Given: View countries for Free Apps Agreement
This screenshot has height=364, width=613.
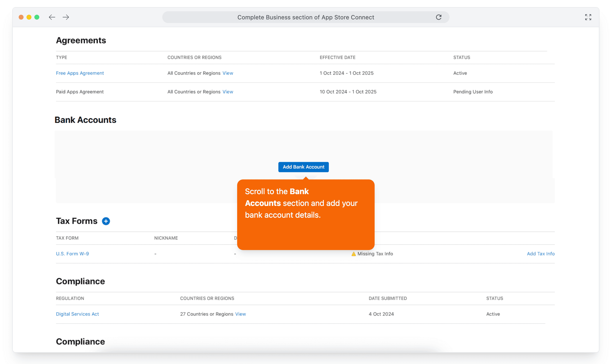Looking at the screenshot, I should pyautogui.click(x=228, y=73).
